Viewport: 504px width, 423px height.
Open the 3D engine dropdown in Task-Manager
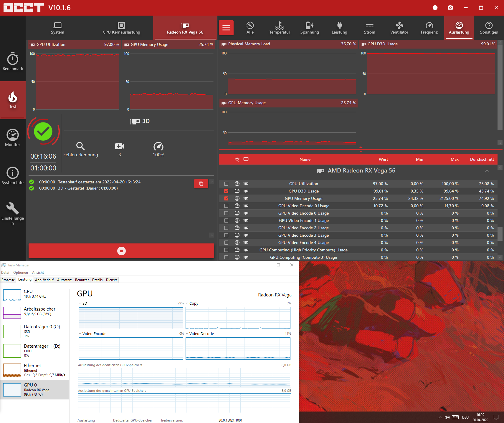click(80, 303)
